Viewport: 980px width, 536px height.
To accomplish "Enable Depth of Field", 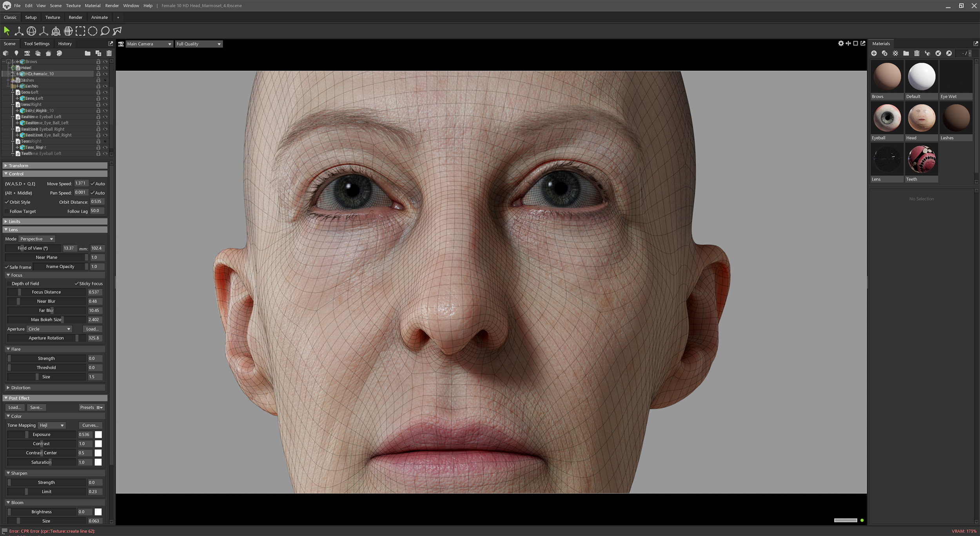I will point(9,283).
